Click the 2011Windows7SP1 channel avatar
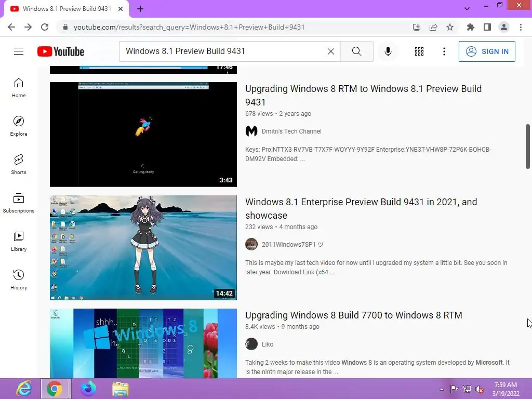Screen dimensions: 532x399 click(251, 244)
